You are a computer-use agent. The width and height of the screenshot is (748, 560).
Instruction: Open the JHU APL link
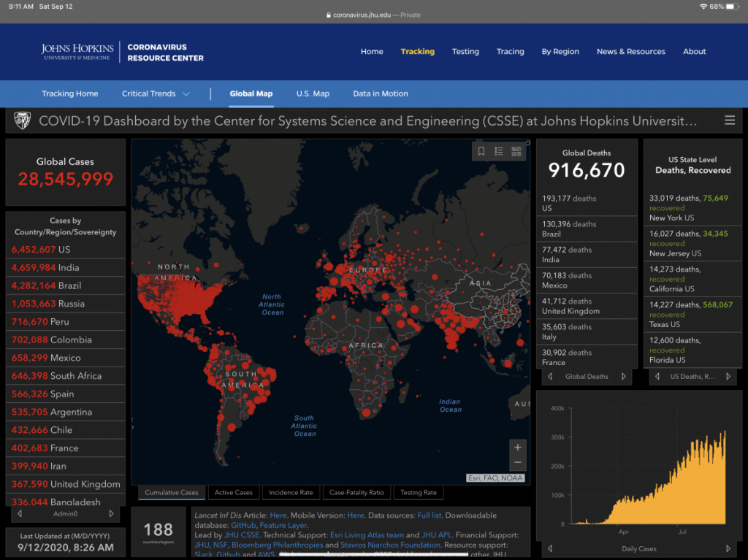tap(436, 535)
